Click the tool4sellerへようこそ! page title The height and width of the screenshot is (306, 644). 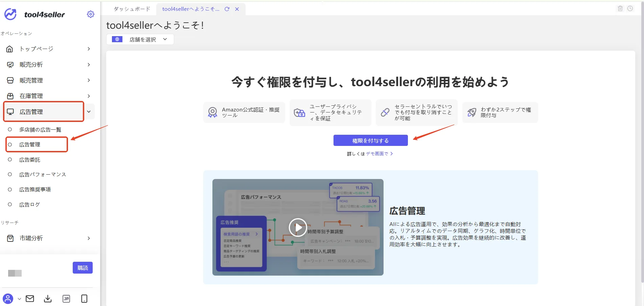155,25
